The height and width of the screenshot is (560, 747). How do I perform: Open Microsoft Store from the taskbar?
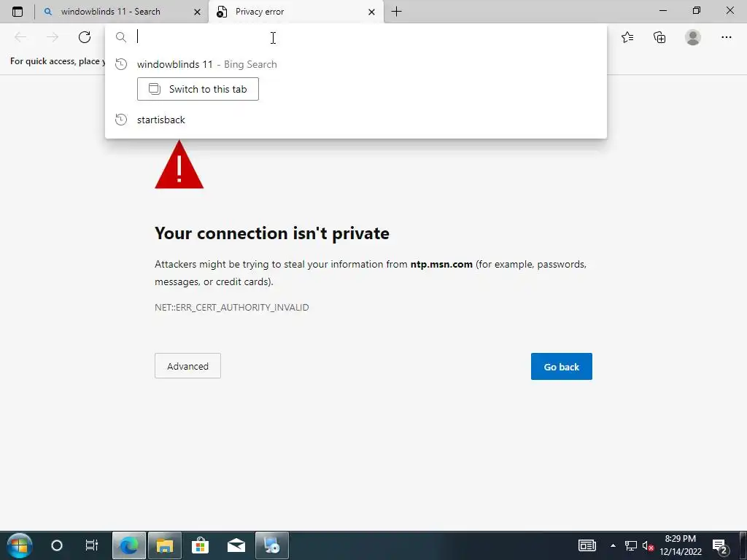click(200, 545)
